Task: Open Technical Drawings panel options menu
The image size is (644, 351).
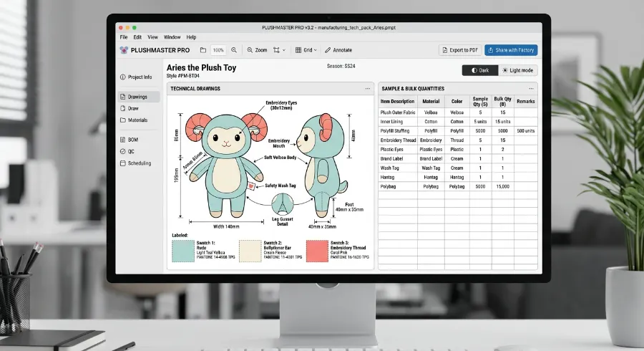Action: tap(368, 88)
